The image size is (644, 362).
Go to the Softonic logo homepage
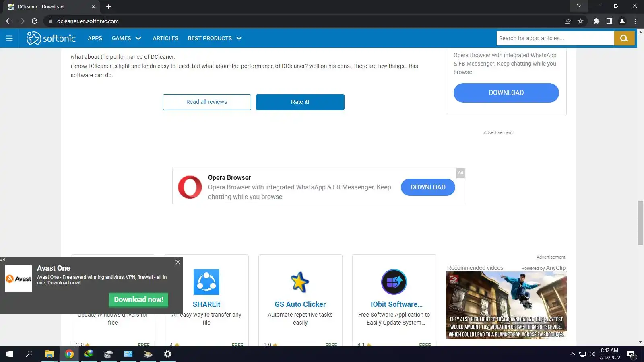point(51,38)
